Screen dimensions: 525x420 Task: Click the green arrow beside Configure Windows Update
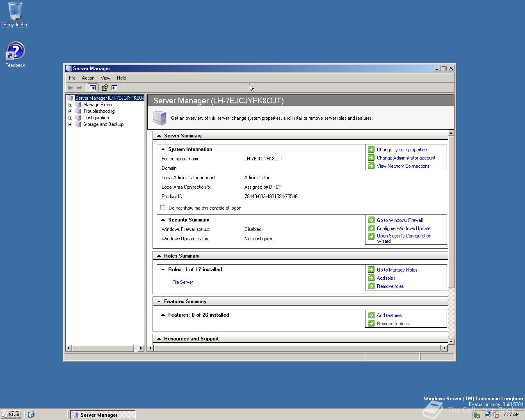pos(371,228)
